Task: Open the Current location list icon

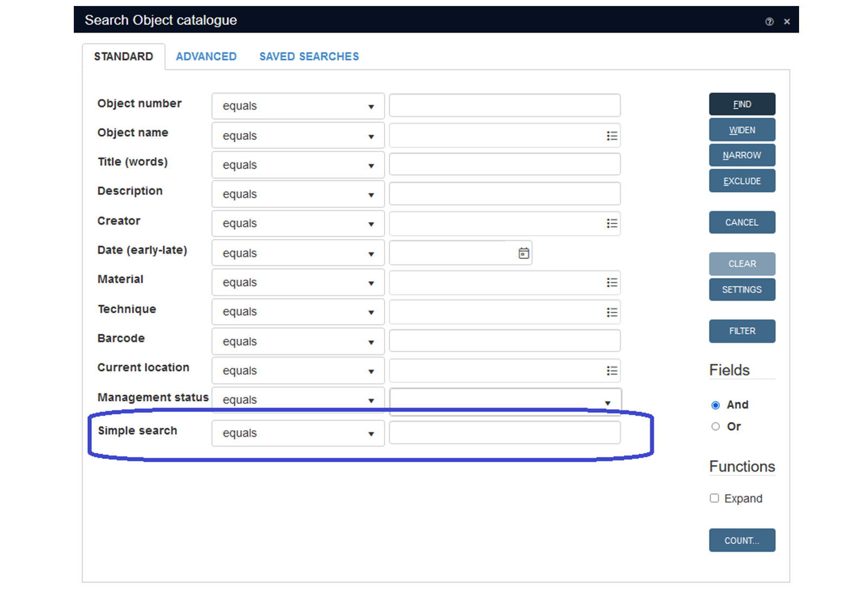Action: click(x=612, y=371)
